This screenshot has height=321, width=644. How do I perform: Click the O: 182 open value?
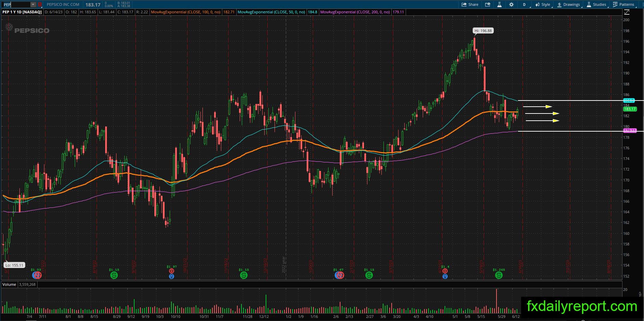coord(71,12)
